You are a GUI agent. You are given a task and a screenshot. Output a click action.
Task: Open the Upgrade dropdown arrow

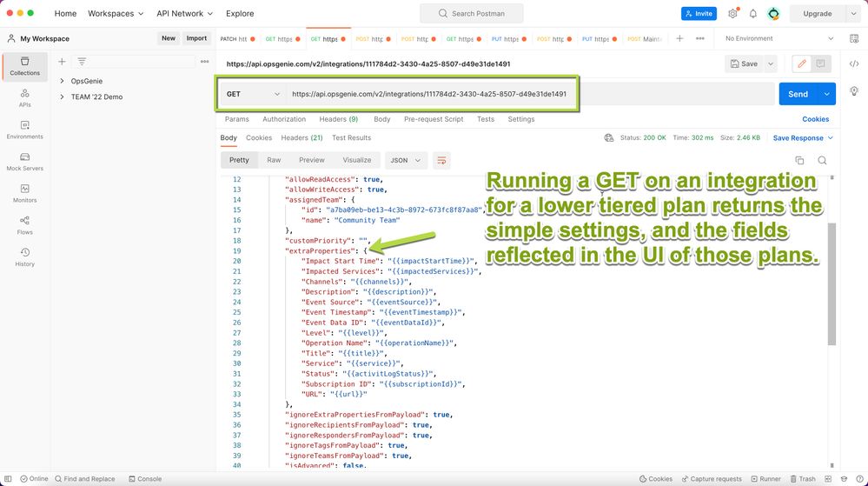pyautogui.click(x=853, y=13)
